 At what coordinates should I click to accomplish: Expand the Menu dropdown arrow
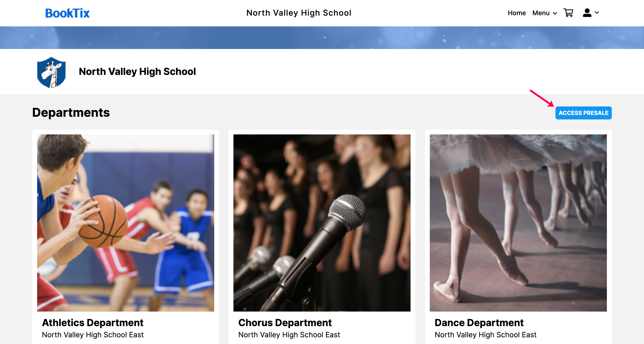[x=555, y=13]
